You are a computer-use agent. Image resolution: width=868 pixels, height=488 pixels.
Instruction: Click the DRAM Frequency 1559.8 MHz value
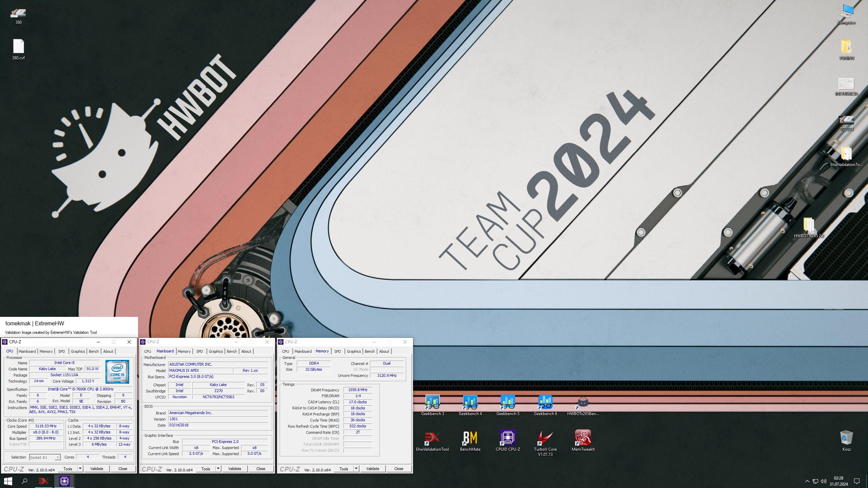click(358, 390)
